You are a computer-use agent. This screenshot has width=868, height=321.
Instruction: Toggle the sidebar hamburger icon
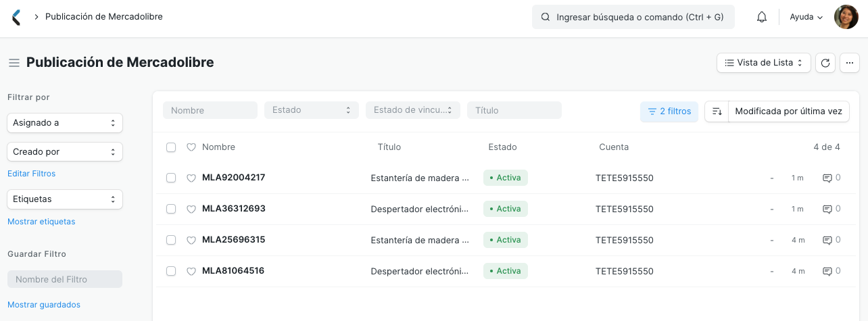coord(14,63)
